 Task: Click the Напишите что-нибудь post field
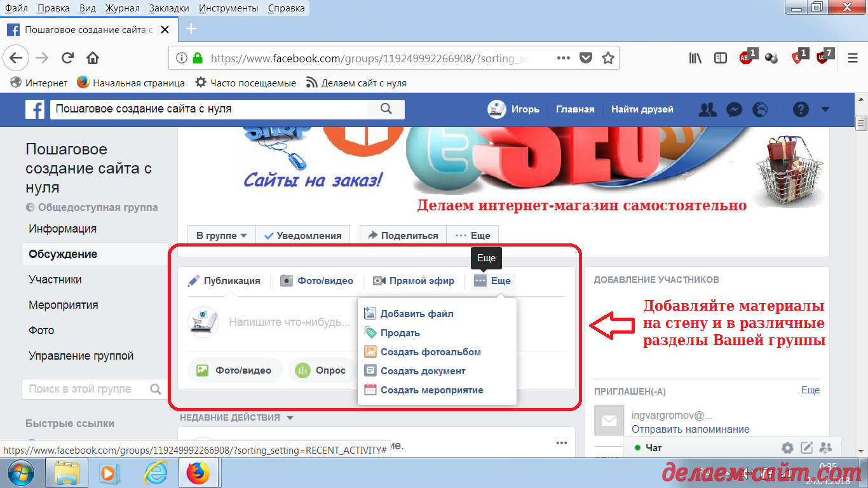289,322
